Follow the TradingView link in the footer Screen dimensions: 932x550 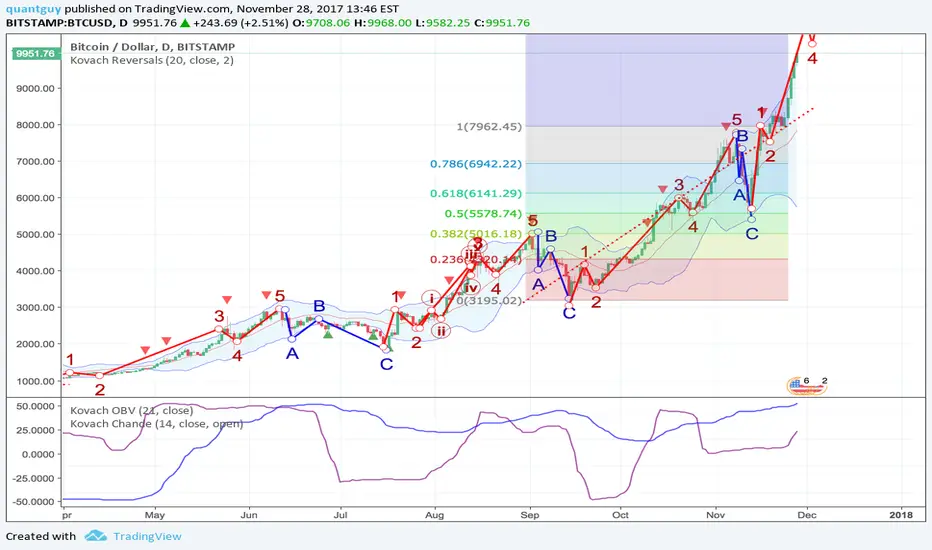(x=147, y=536)
